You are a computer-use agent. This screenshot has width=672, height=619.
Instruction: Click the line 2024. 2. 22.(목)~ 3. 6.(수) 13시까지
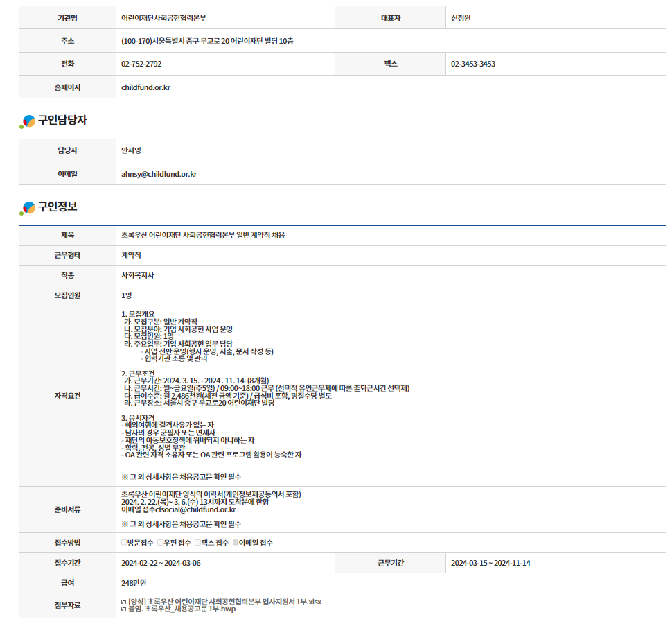(195, 502)
